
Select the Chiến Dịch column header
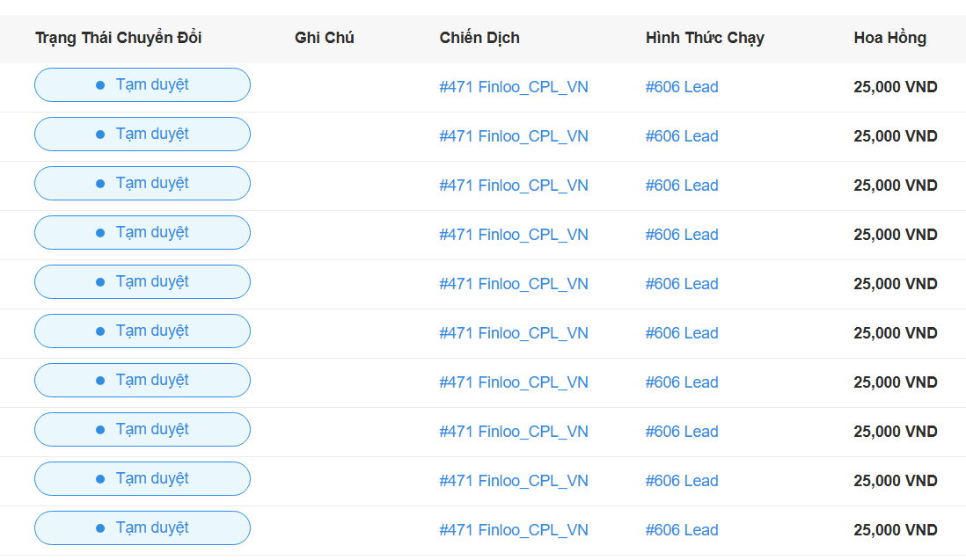pos(479,38)
